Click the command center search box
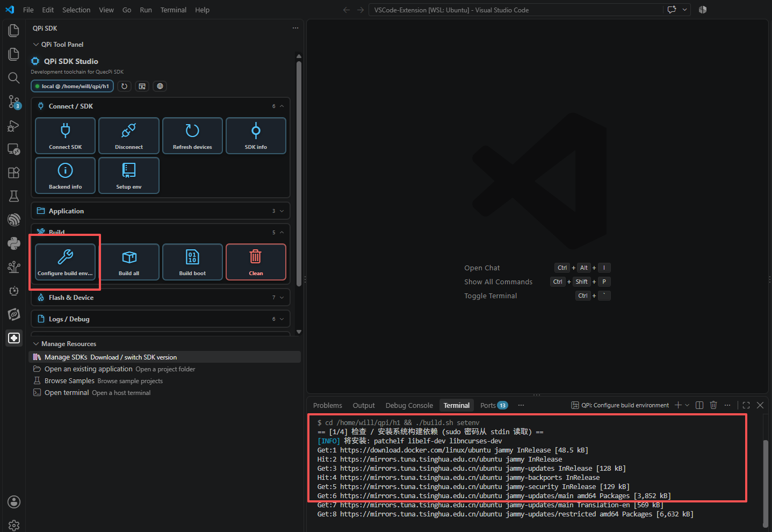Image resolution: width=772 pixels, height=532 pixels. tap(516, 10)
